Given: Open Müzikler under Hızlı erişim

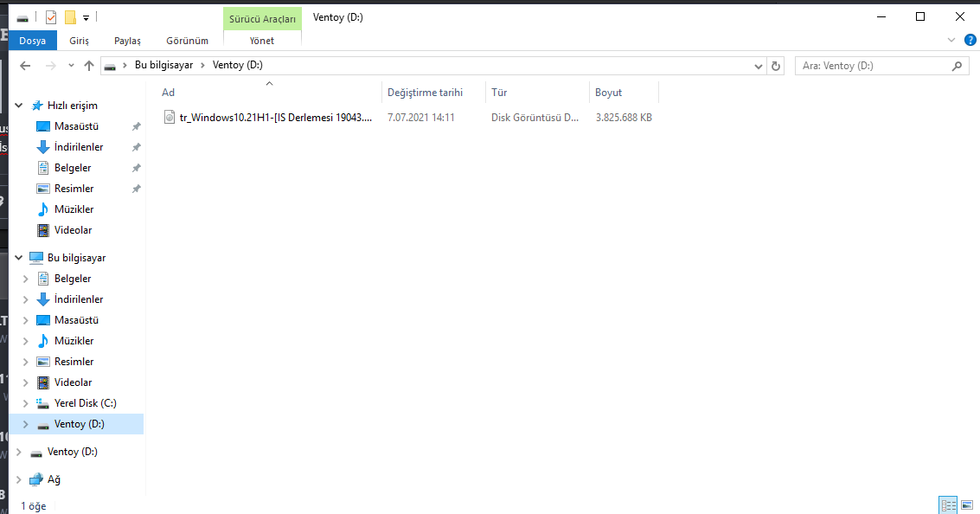Looking at the screenshot, I should coord(74,209).
